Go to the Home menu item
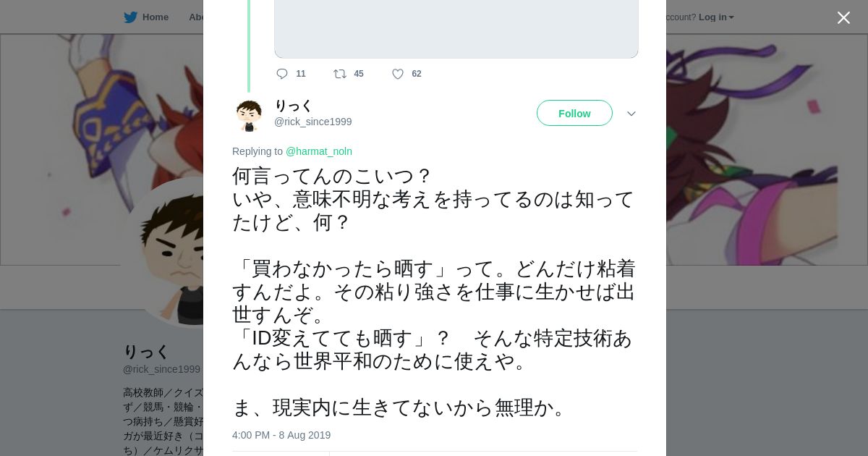 click(155, 17)
